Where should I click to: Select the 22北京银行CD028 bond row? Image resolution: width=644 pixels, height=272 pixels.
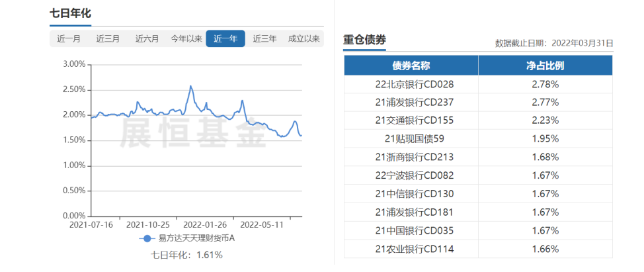pos(411,84)
